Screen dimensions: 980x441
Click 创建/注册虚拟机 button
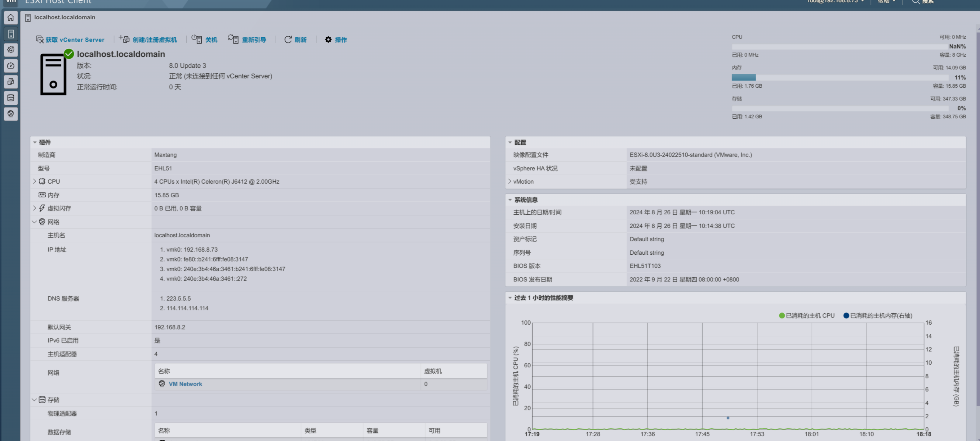pos(148,40)
